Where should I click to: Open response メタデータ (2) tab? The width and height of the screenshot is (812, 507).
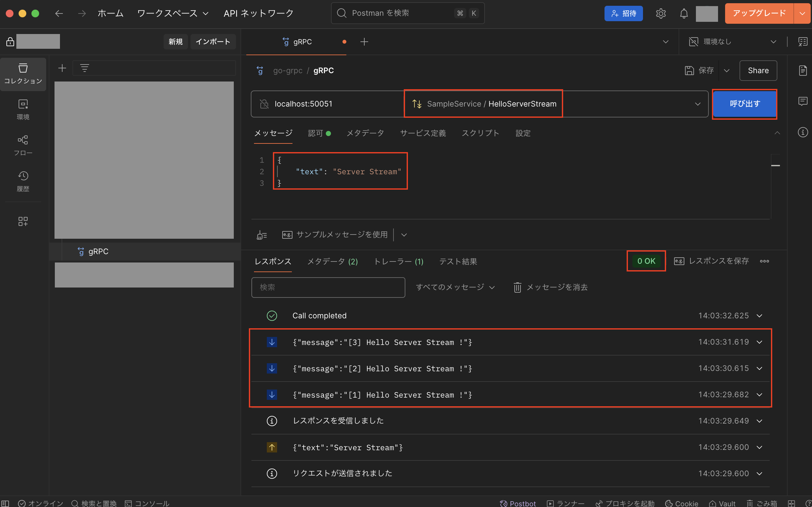pyautogui.click(x=332, y=261)
